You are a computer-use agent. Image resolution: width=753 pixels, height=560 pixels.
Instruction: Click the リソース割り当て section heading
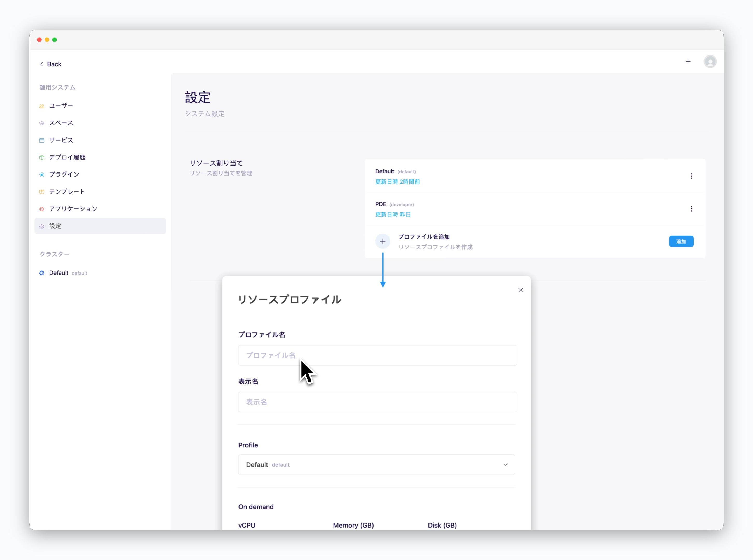tap(216, 163)
